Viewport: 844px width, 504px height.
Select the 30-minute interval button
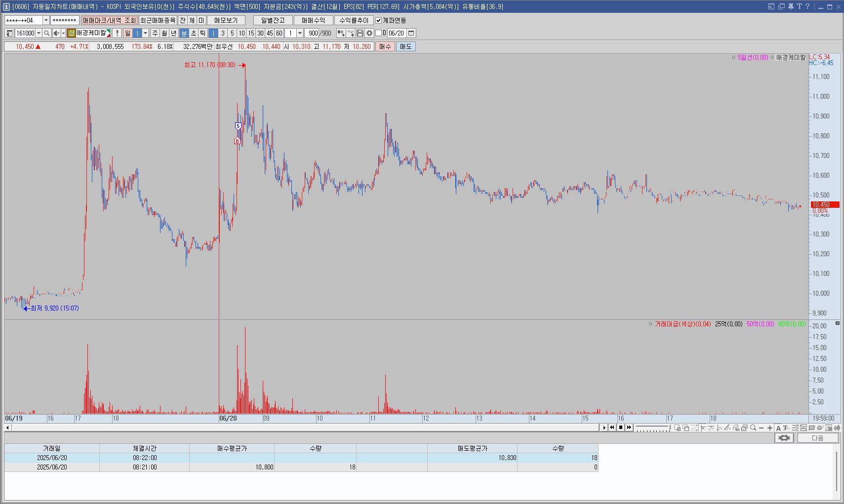(260, 33)
